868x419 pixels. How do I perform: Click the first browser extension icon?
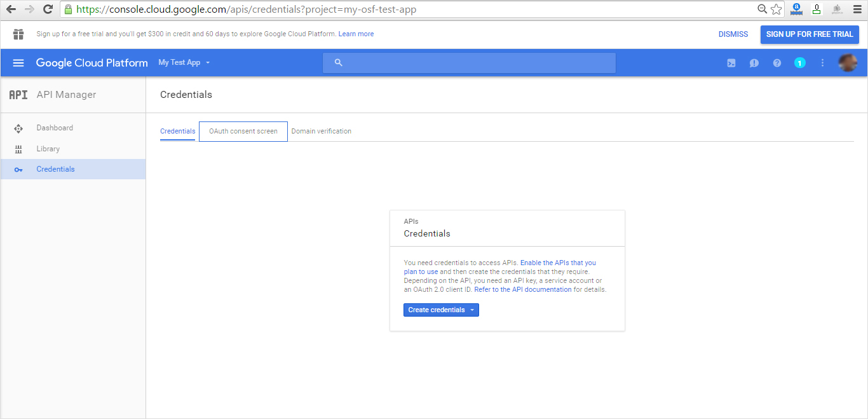point(796,9)
